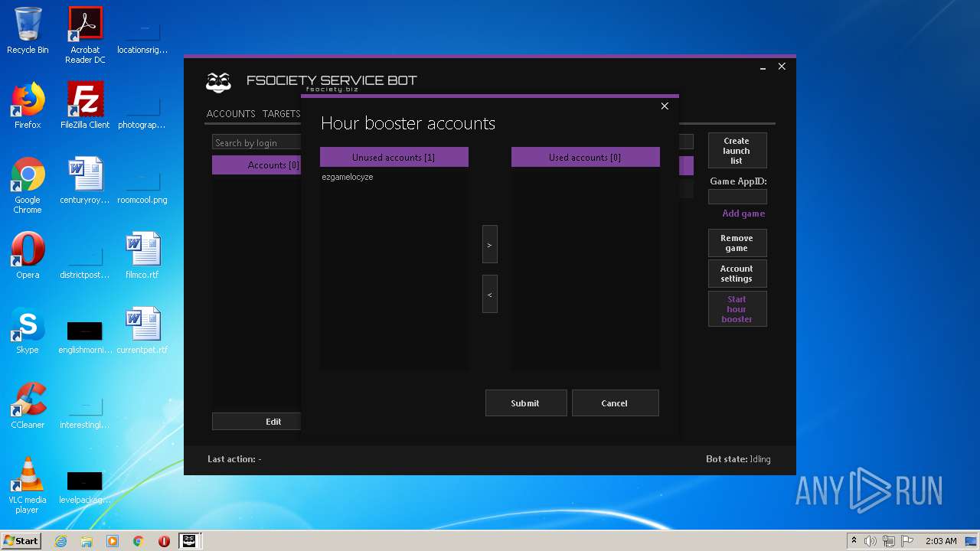980x551 pixels.
Task: Open filmco.rtf document on desktop
Action: tap(142, 256)
